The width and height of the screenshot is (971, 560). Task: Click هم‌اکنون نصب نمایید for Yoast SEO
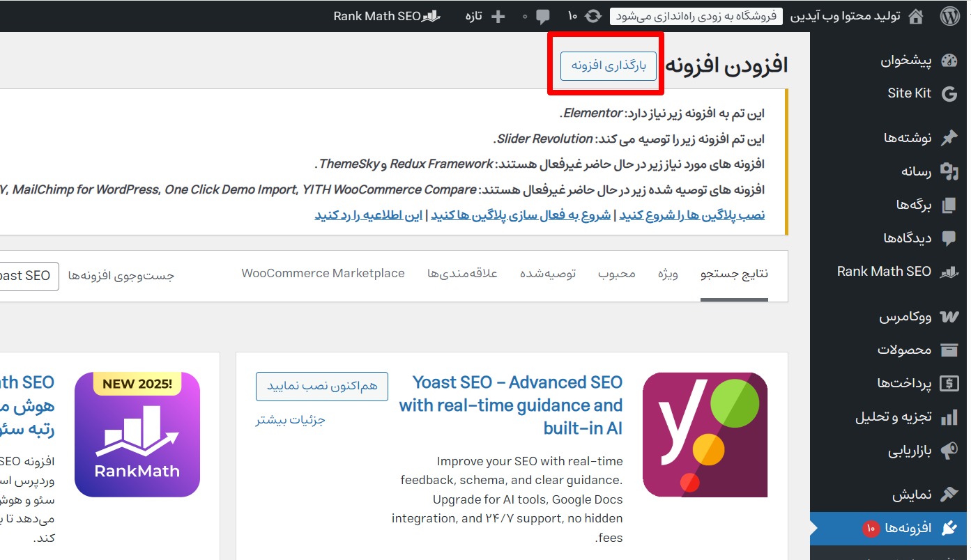322,386
